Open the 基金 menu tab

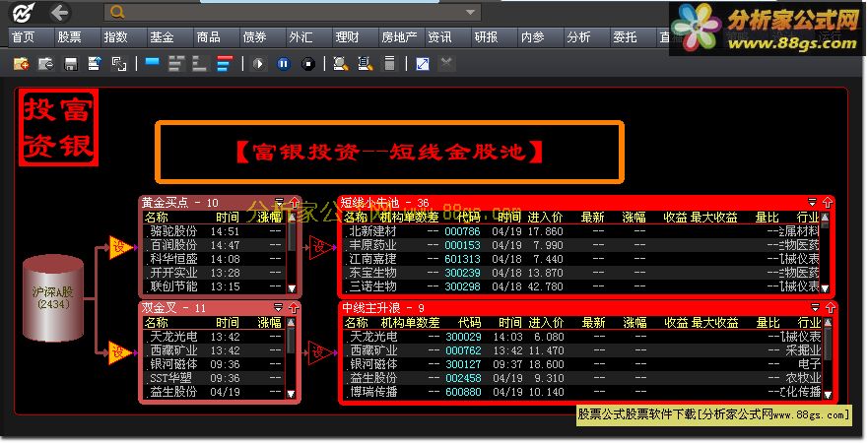click(x=162, y=37)
